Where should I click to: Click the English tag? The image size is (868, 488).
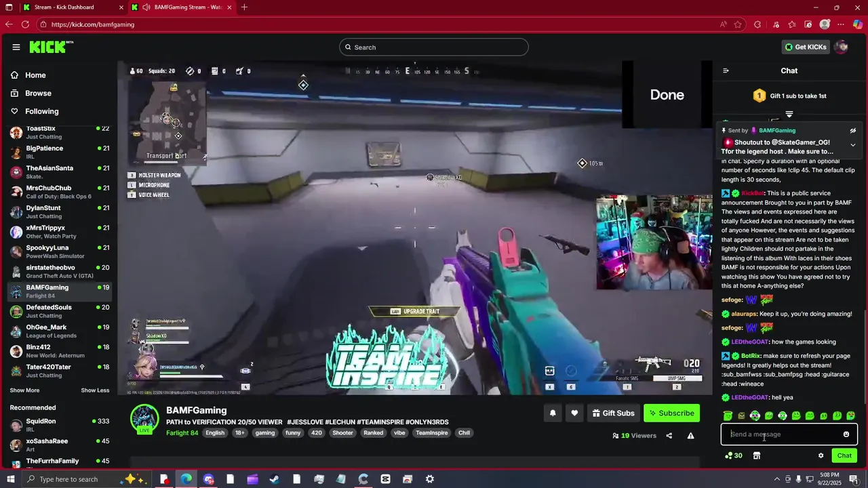(x=215, y=433)
